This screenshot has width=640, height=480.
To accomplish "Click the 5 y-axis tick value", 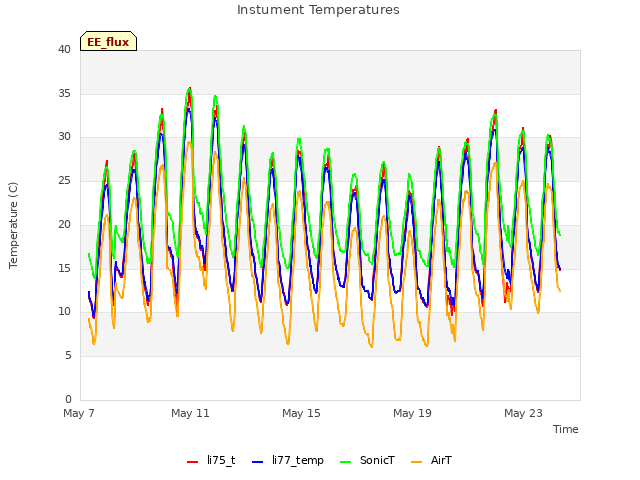I will pyautogui.click(x=68, y=356).
